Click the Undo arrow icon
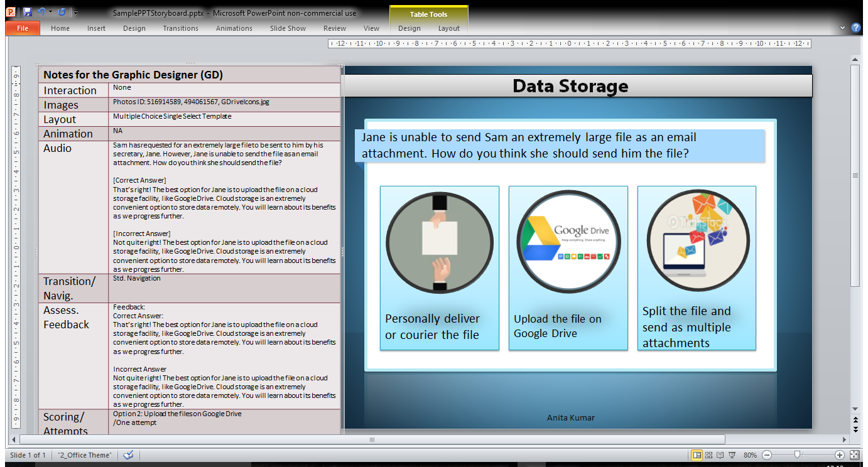The image size is (868, 467). pos(41,12)
